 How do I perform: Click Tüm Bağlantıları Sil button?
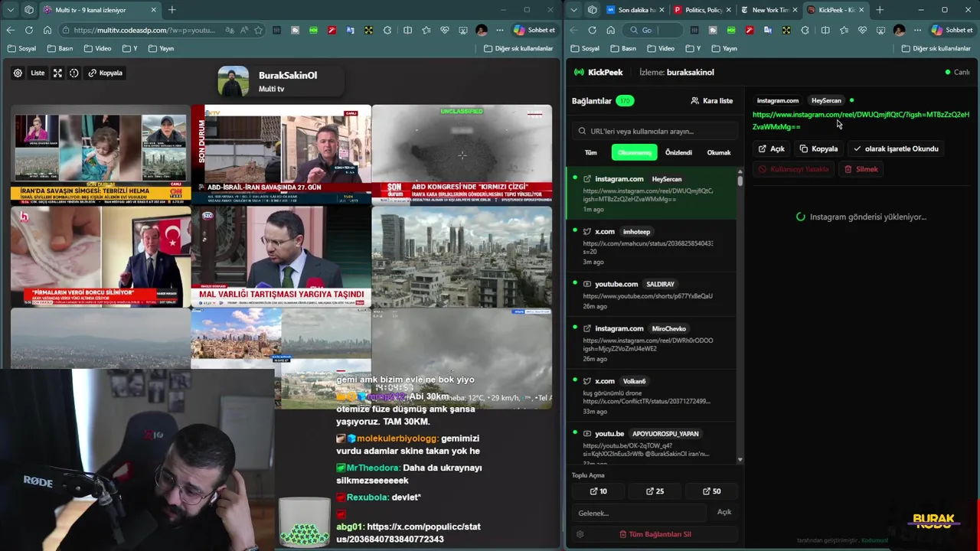[655, 534]
